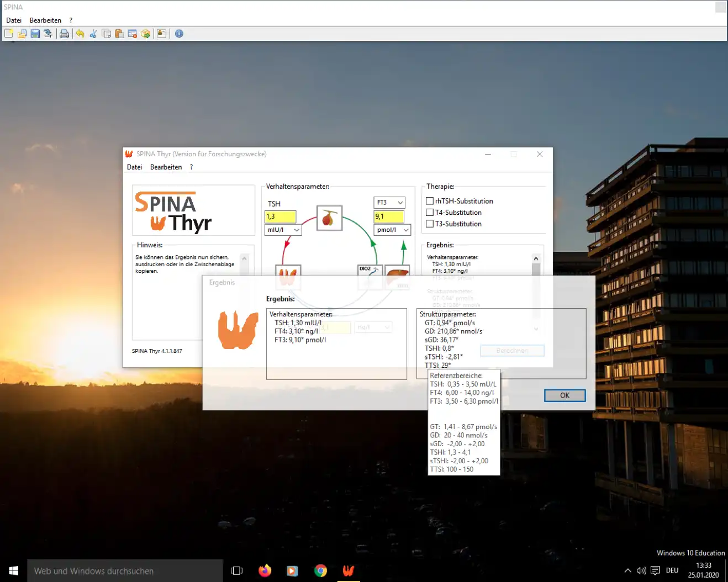Image resolution: width=728 pixels, height=582 pixels.
Task: Confirm the Ergebnis dialog with OK
Action: point(565,395)
